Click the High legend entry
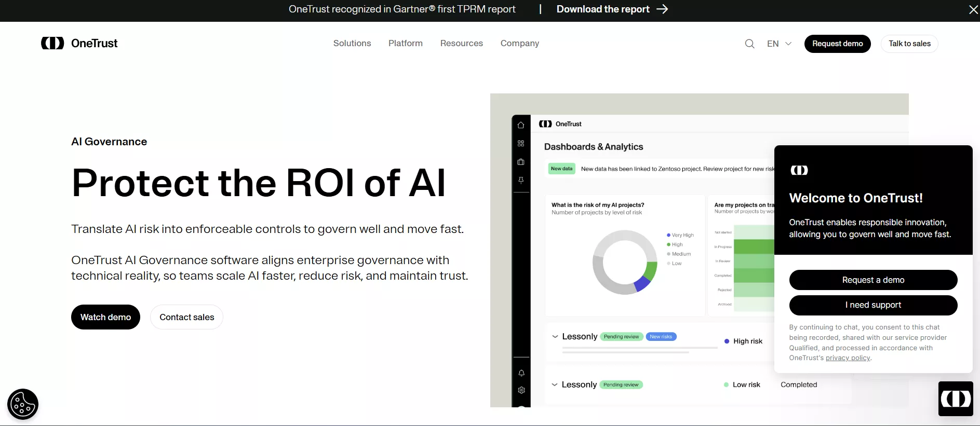This screenshot has height=426, width=980. [x=675, y=244]
